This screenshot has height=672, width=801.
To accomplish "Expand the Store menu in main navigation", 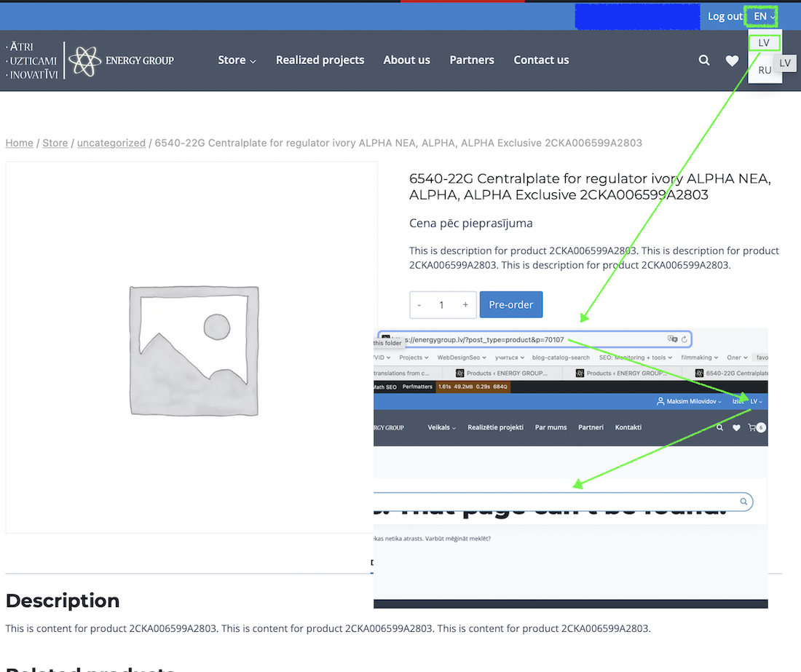I will tap(237, 60).
